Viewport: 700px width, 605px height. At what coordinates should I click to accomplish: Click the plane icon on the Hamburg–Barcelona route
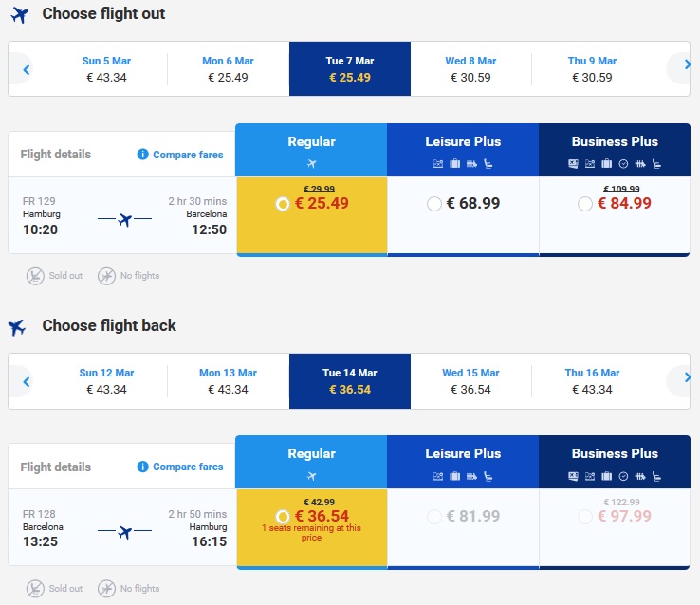pos(124,220)
